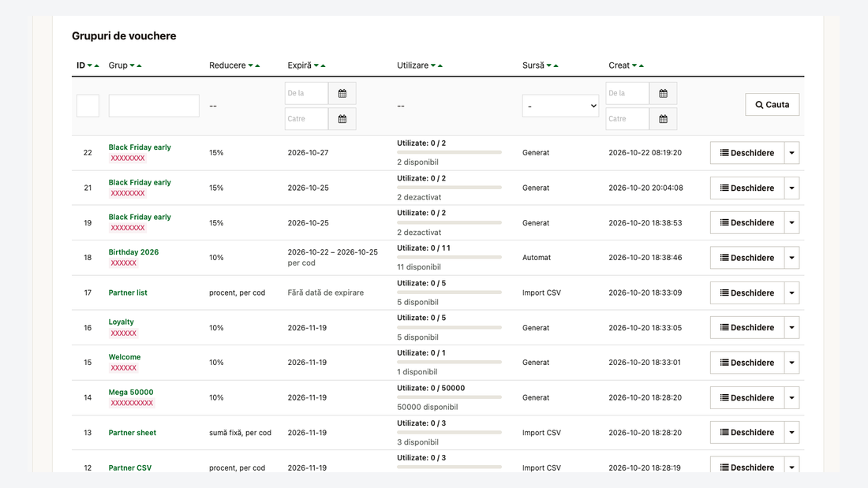Open the Expiră 'De la' calendar picker
The image size is (868, 488).
pyautogui.click(x=342, y=94)
